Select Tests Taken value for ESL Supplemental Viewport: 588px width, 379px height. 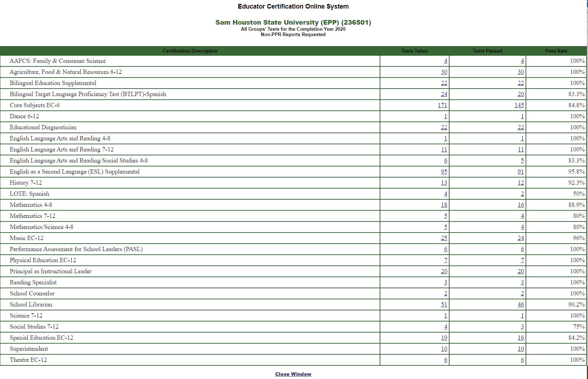click(x=444, y=171)
